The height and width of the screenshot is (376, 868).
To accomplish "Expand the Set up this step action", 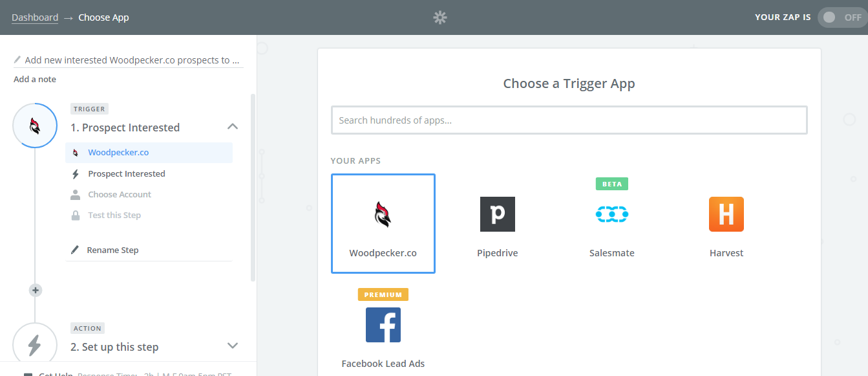I will click(233, 346).
